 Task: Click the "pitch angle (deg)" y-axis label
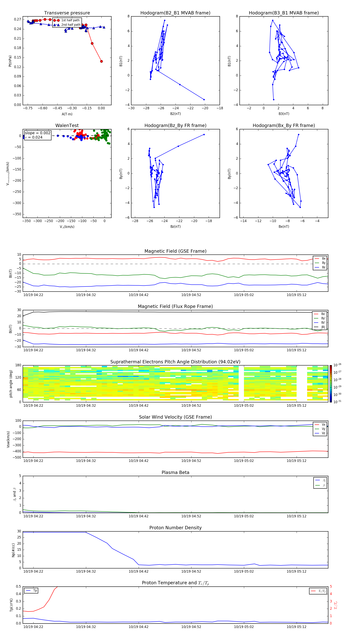(x=11, y=384)
